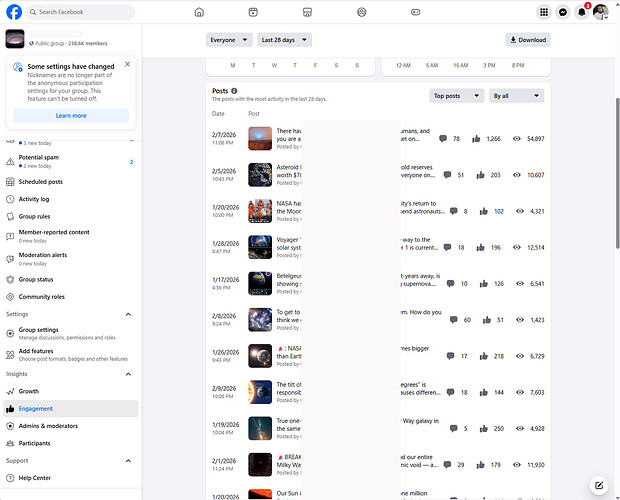Open the Voyager post thumbnail
The width and height of the screenshot is (620, 500).
coord(260,247)
